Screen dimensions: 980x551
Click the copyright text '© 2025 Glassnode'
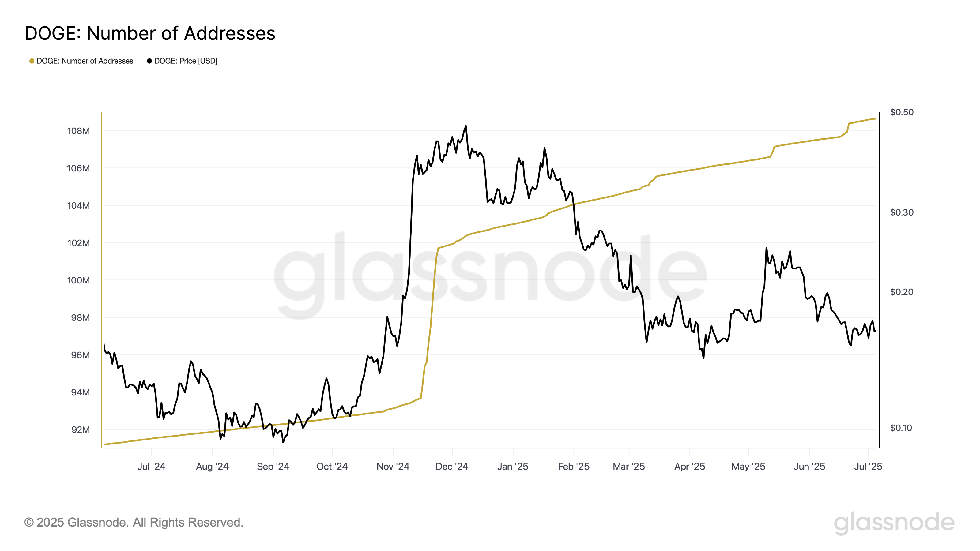(x=134, y=523)
